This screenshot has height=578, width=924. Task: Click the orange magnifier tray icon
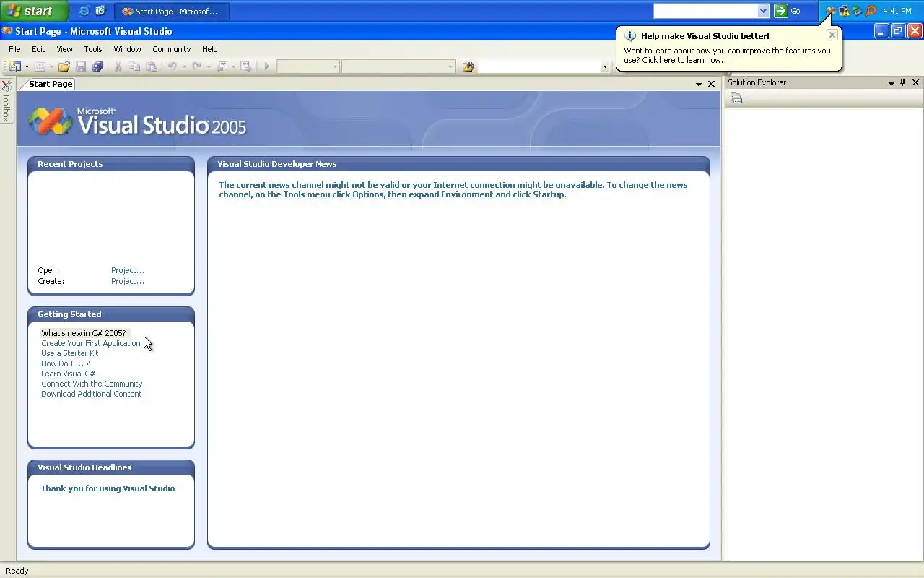click(871, 11)
